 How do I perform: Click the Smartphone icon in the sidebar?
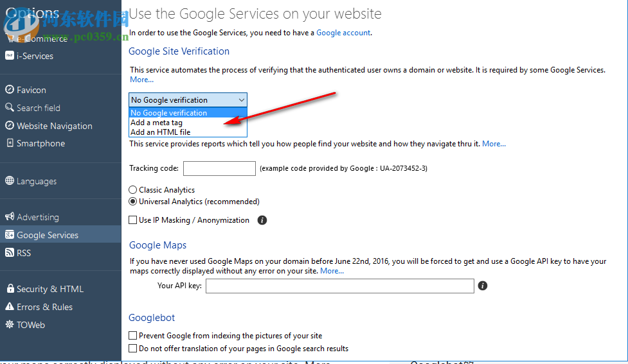coord(10,143)
